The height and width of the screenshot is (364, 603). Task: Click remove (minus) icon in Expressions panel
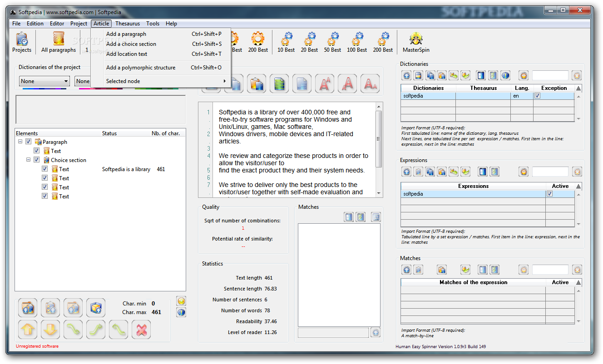(x=524, y=172)
